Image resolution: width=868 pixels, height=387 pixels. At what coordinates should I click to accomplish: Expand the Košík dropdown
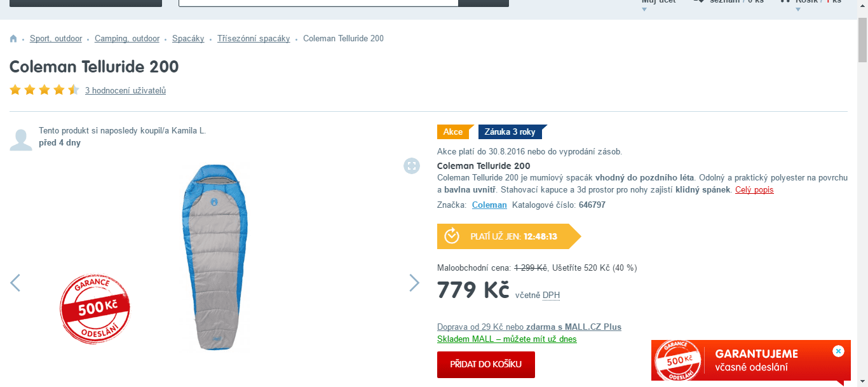(x=798, y=10)
